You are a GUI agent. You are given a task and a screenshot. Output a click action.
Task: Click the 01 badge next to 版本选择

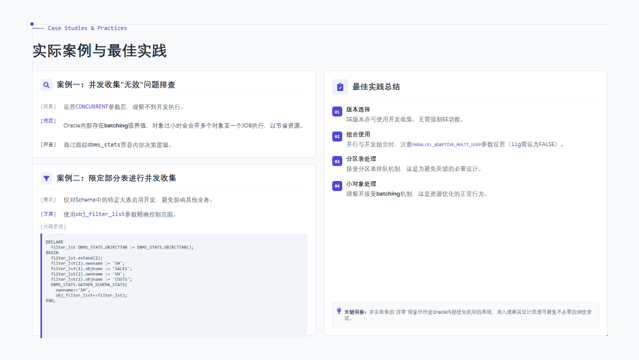click(337, 111)
